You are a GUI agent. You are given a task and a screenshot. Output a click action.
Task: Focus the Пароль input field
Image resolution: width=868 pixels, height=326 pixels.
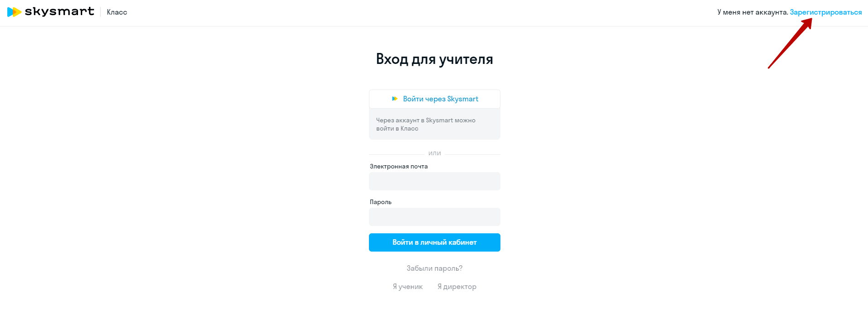coord(434,217)
